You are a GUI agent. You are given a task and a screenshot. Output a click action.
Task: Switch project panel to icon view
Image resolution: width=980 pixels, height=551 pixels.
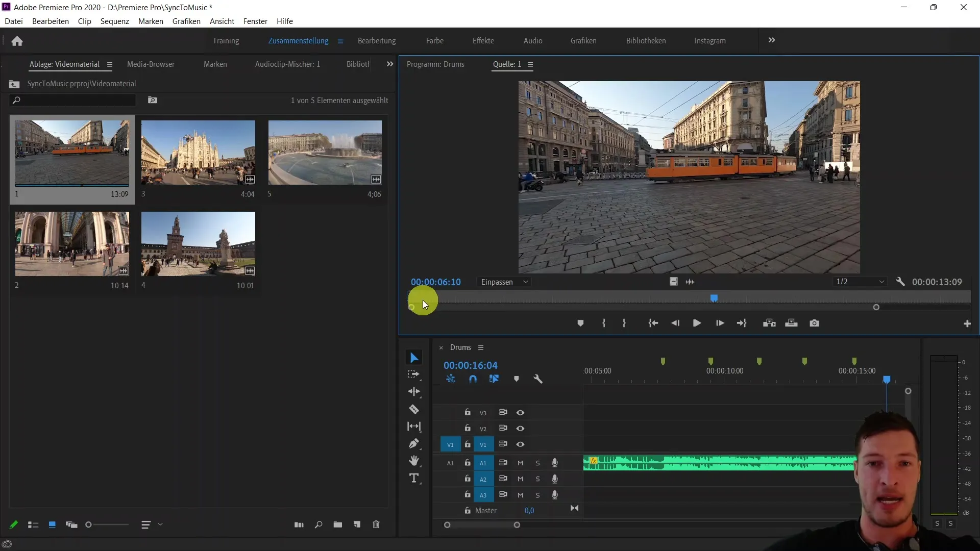(52, 524)
